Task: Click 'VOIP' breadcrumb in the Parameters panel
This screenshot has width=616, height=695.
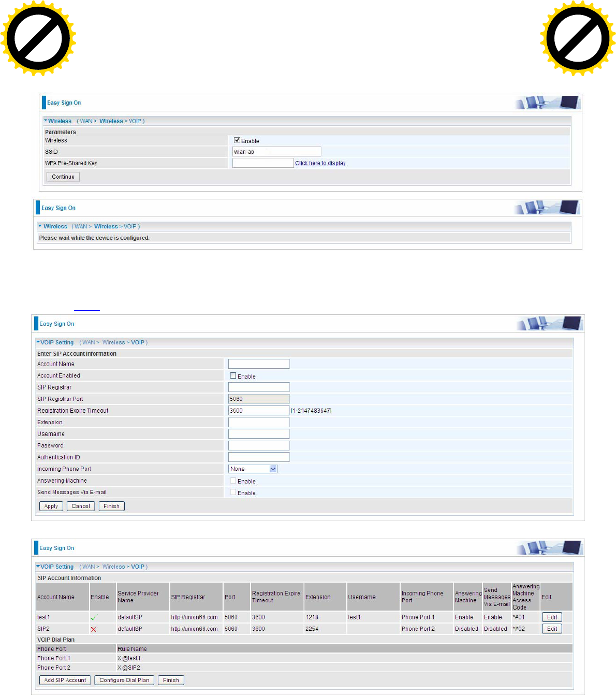Action: [x=135, y=121]
